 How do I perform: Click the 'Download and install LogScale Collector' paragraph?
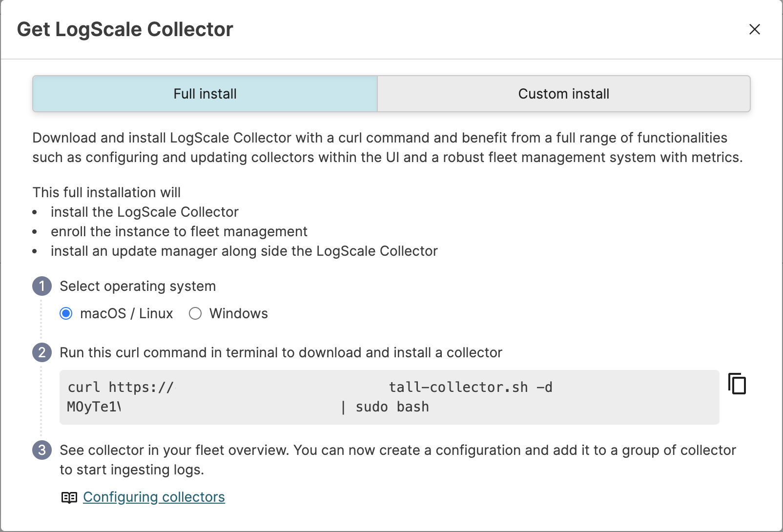coord(388,147)
